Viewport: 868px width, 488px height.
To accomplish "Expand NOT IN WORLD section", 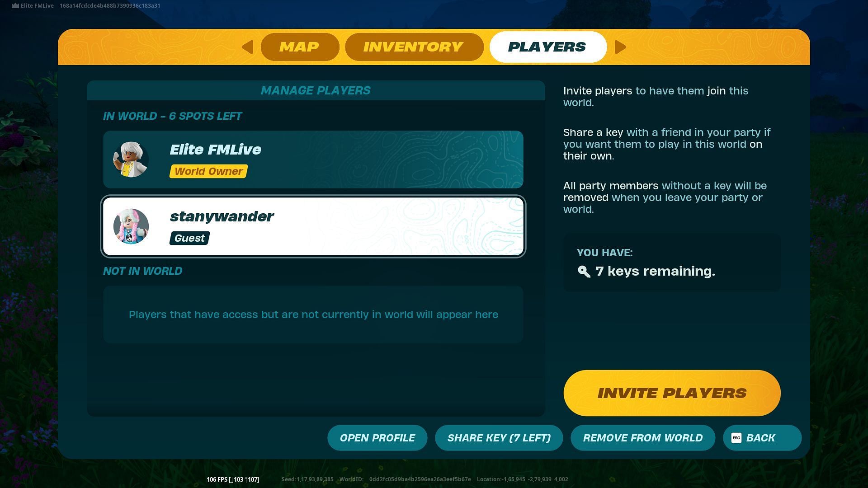I will 142,271.
